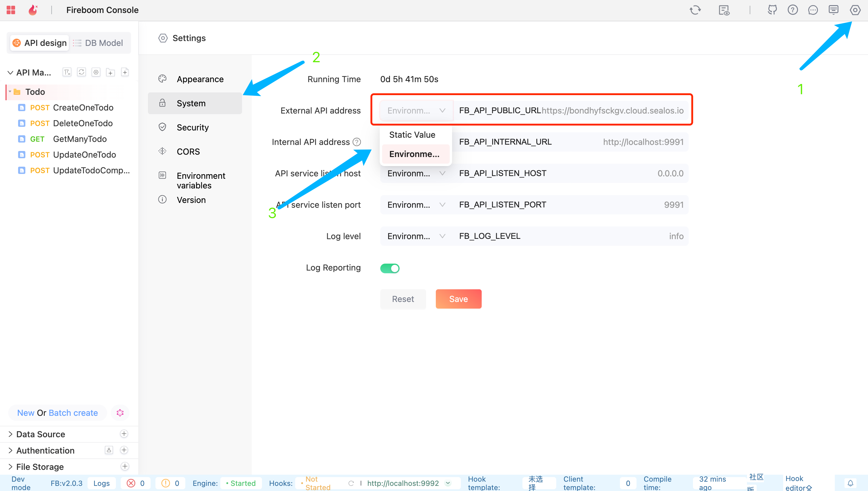This screenshot has height=491, width=868.
Task: Open the chat feedback bubble icon
Action: [x=813, y=10]
